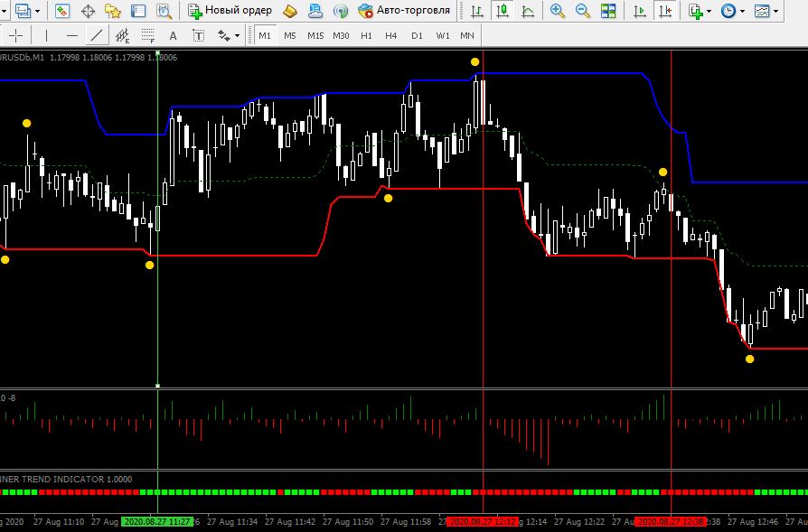Zoom in on the chart
The height and width of the screenshot is (532, 808).
click(x=557, y=10)
